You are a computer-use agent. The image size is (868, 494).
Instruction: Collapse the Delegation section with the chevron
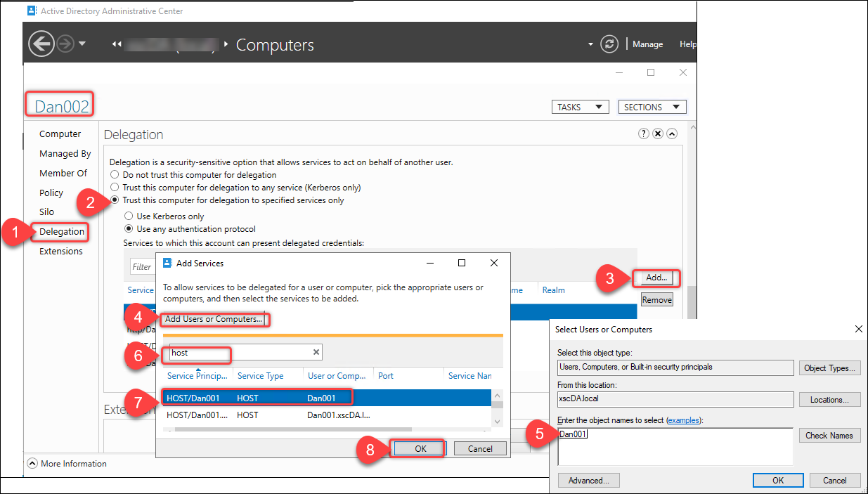click(x=671, y=133)
